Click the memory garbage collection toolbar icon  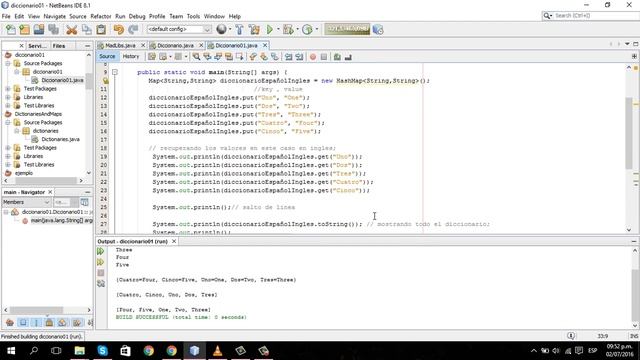tap(347, 29)
